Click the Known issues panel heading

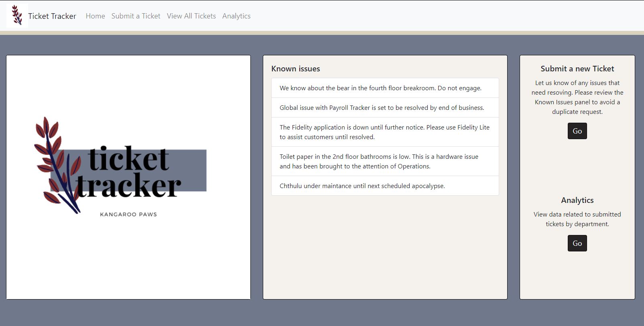(296, 69)
